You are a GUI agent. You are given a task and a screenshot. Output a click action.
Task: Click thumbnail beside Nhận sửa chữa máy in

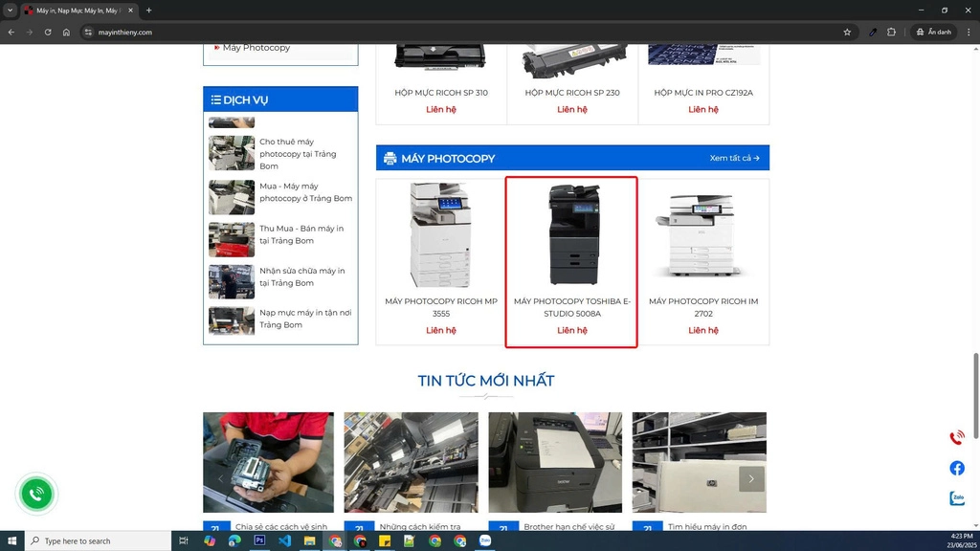(x=232, y=282)
